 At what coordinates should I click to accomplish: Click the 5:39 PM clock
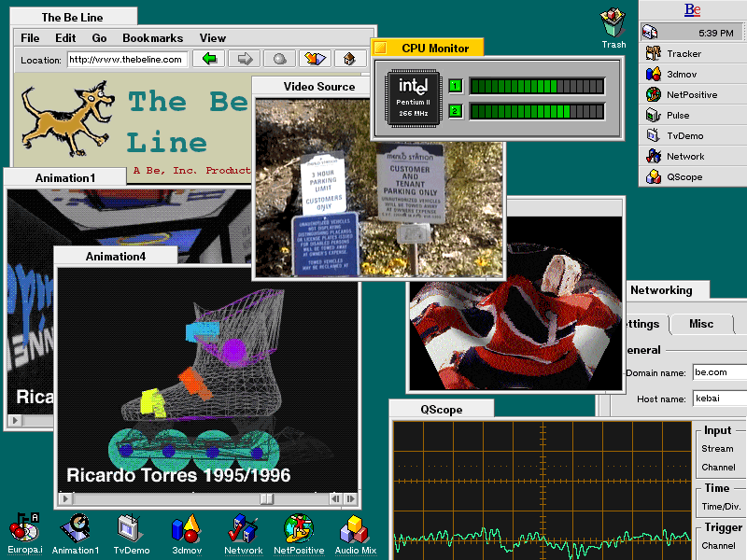715,33
